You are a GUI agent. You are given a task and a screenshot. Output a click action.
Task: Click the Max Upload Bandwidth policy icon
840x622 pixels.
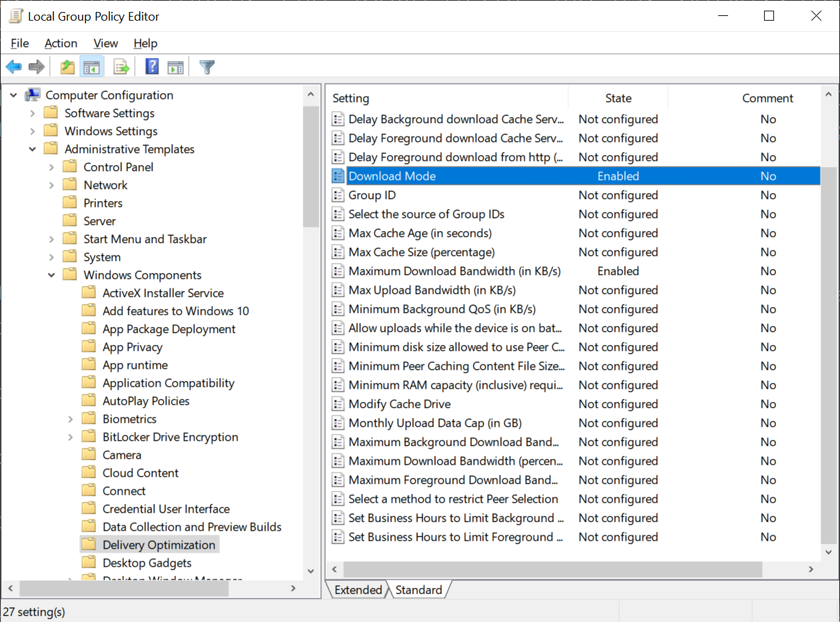338,290
